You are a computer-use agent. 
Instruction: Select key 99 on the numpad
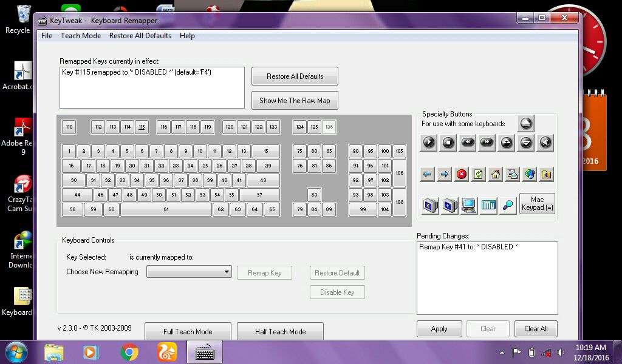tap(363, 209)
